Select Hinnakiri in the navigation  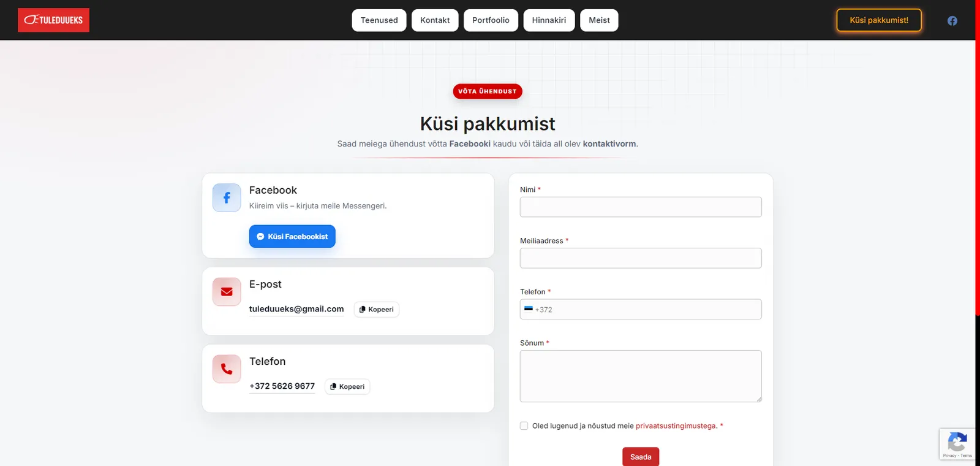coord(549,20)
